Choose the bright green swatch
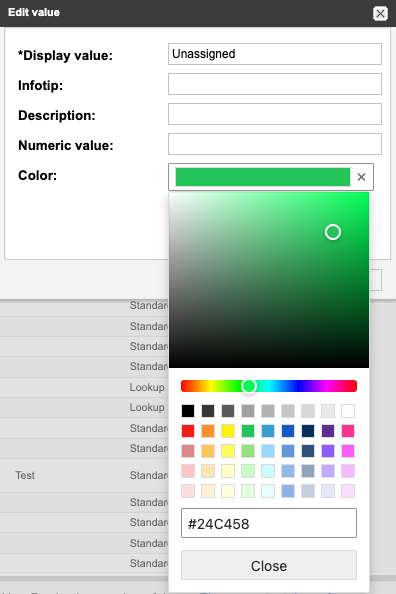The height and width of the screenshot is (594, 396). click(x=248, y=431)
